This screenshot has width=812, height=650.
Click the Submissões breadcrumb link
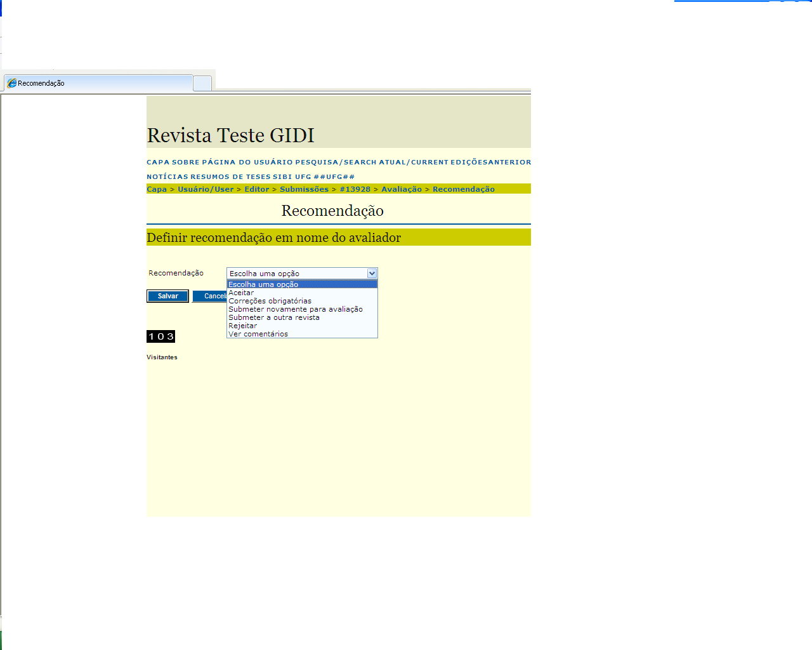click(304, 189)
